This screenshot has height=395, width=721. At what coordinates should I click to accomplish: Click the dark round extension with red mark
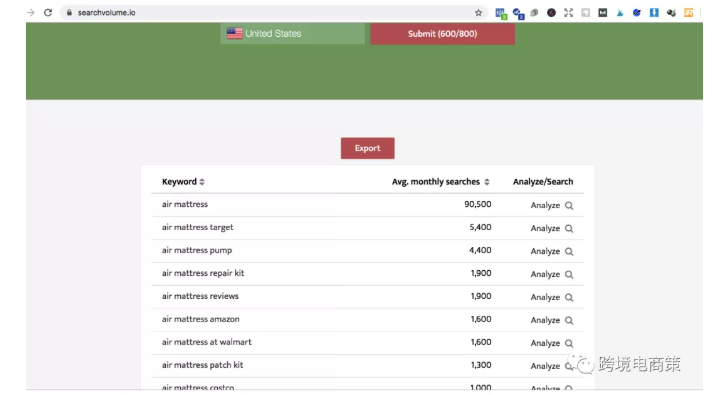(551, 12)
